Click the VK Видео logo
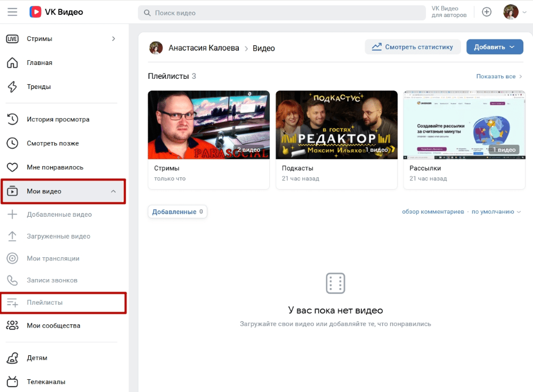Viewport: 533px width, 392px height. coord(56,12)
